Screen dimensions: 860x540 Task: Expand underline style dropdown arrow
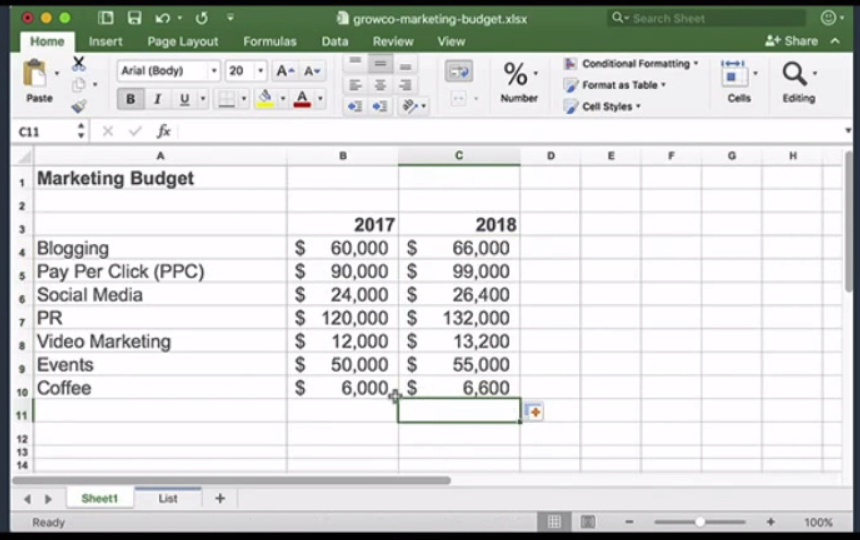click(203, 99)
